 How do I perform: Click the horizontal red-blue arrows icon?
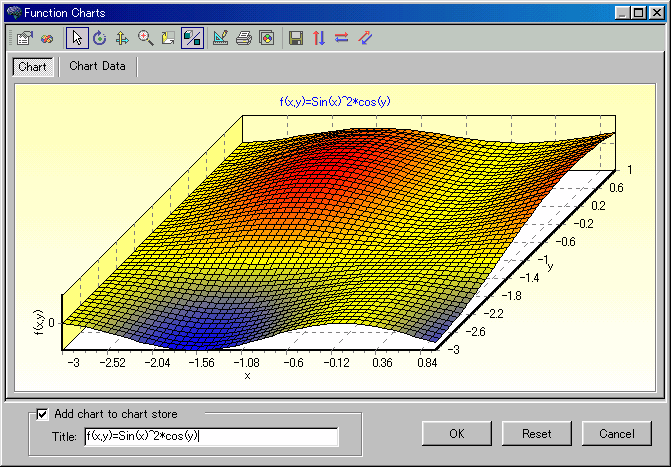click(341, 39)
